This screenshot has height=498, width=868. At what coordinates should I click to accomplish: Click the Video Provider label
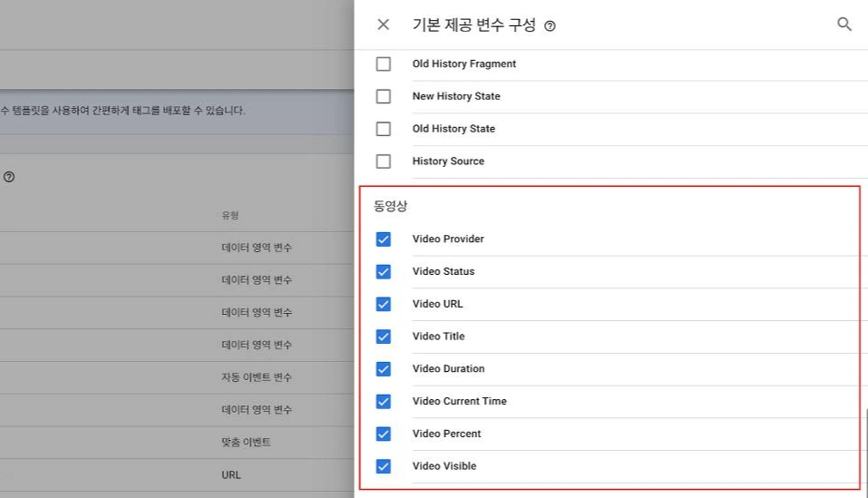point(448,239)
